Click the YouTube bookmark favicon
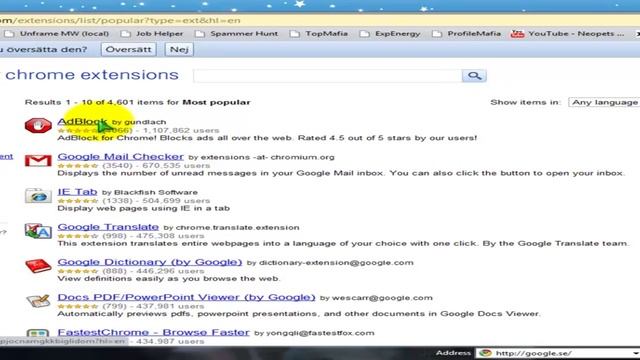Viewport: 640px width, 360px height. (x=517, y=34)
